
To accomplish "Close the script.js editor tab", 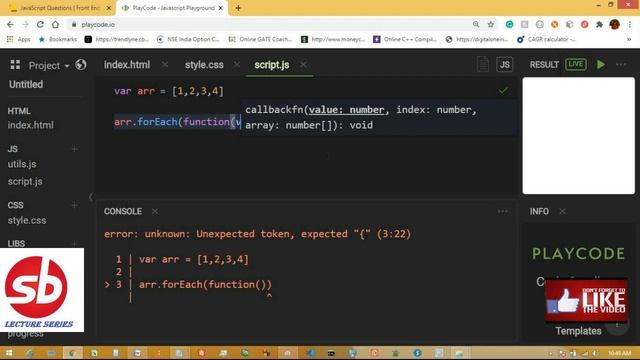I will 303,64.
